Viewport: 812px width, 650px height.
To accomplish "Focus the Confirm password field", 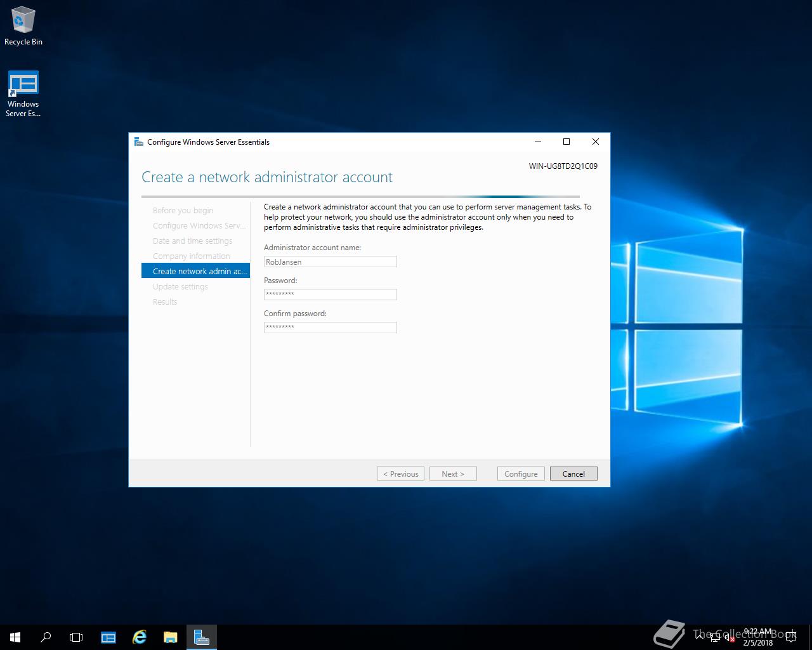I will pyautogui.click(x=331, y=328).
